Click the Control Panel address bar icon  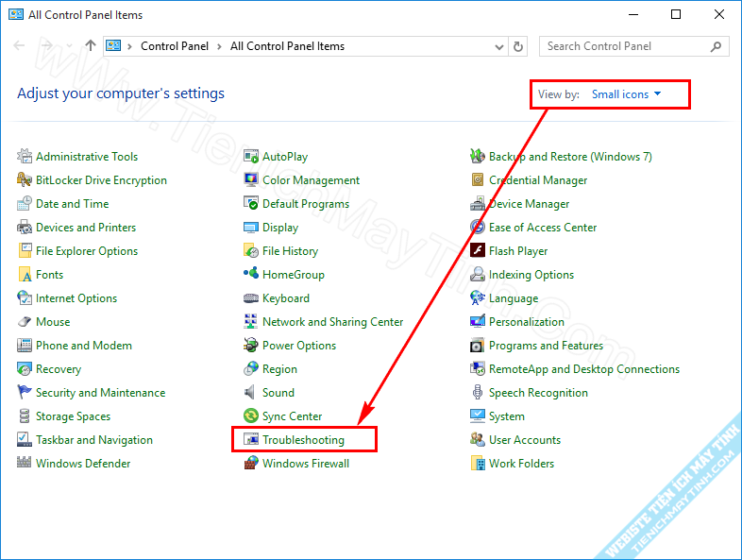[x=113, y=45]
